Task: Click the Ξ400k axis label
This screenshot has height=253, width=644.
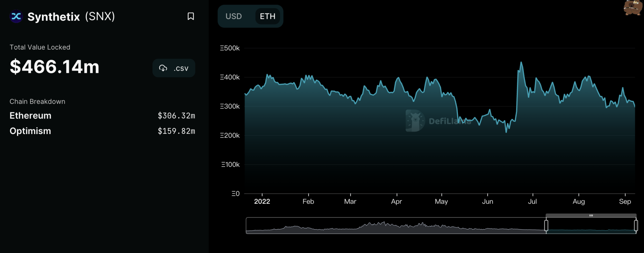Action: tap(230, 77)
